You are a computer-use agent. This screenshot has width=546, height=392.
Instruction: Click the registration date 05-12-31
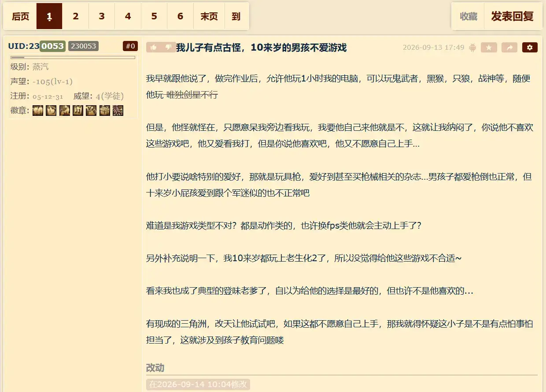48,96
